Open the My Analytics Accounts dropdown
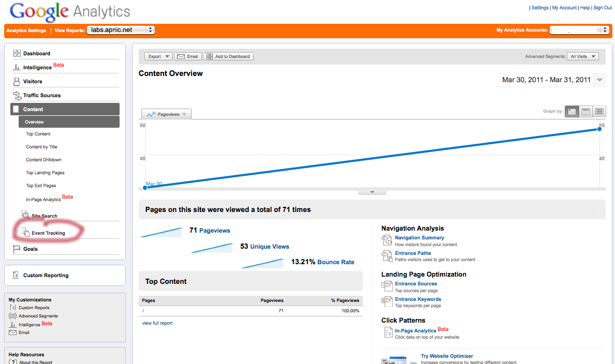The image size is (615, 364). (x=580, y=30)
